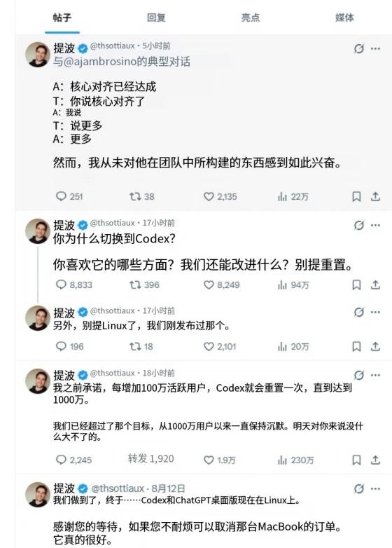Click the avatar on the top post
This screenshot has width=392, height=548.
point(38,54)
